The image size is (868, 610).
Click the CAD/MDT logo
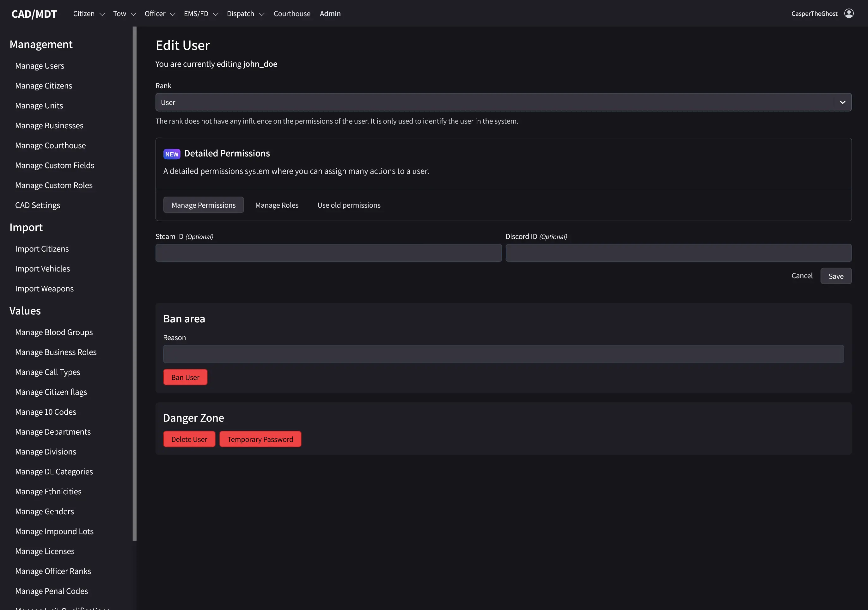click(x=34, y=14)
